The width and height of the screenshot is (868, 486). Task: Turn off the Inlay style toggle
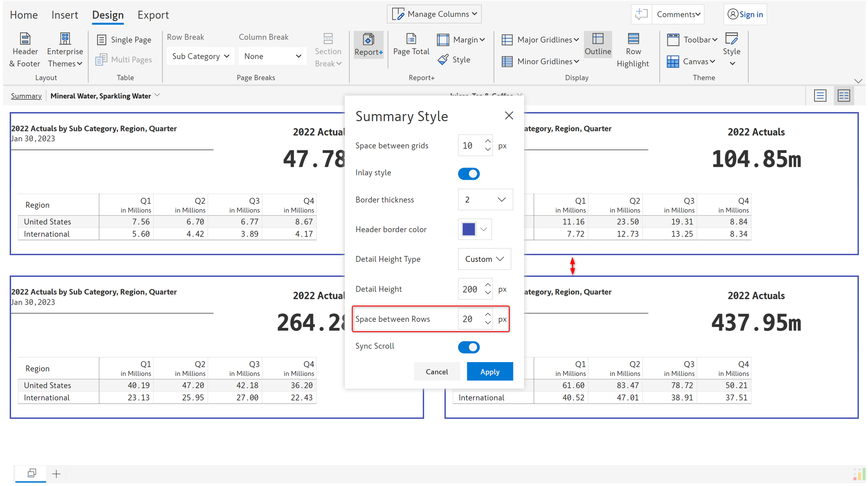(469, 174)
